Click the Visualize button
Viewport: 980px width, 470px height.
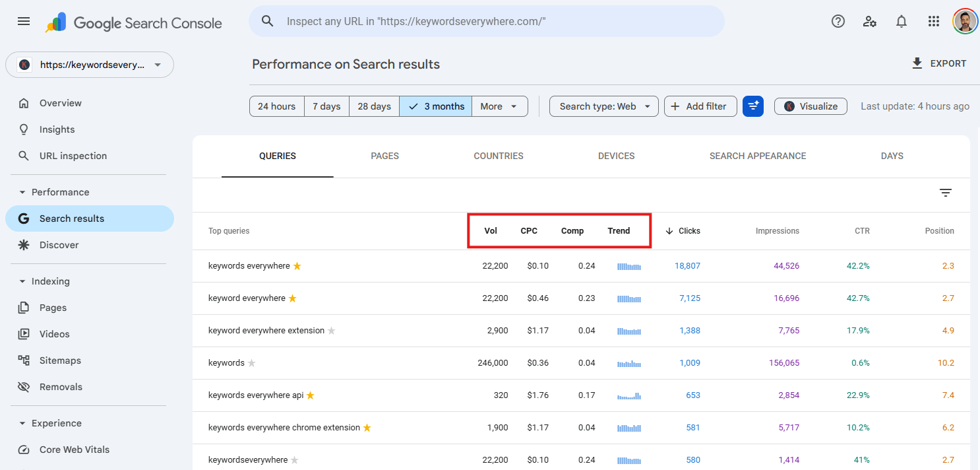click(811, 106)
